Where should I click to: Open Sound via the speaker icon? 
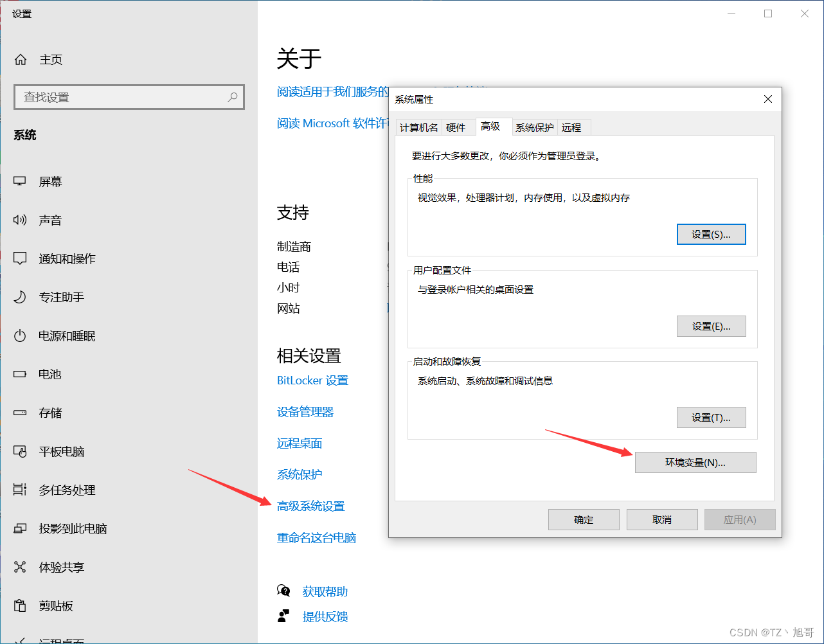pyautogui.click(x=20, y=220)
